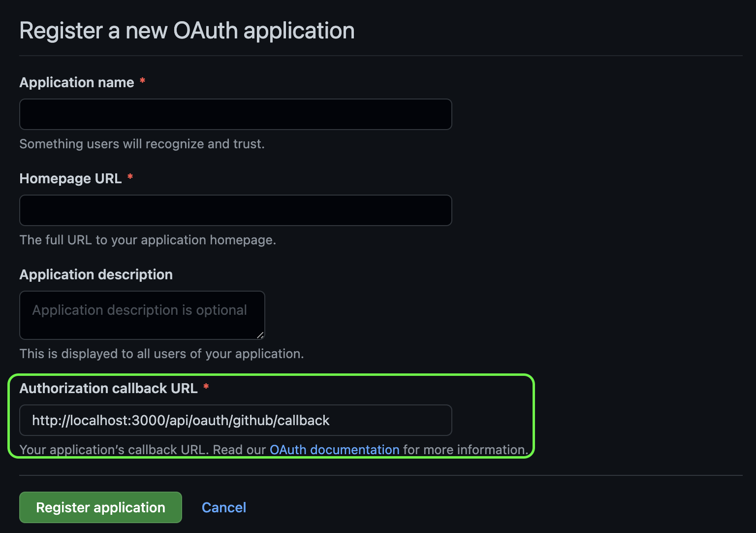Click the Register application button
The width and height of the screenshot is (756, 533).
tap(100, 507)
